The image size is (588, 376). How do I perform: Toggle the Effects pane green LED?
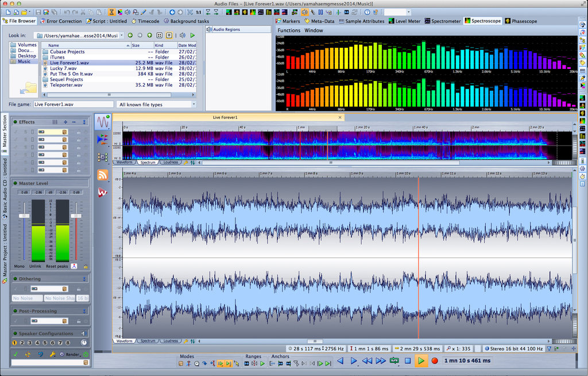[x=15, y=122]
